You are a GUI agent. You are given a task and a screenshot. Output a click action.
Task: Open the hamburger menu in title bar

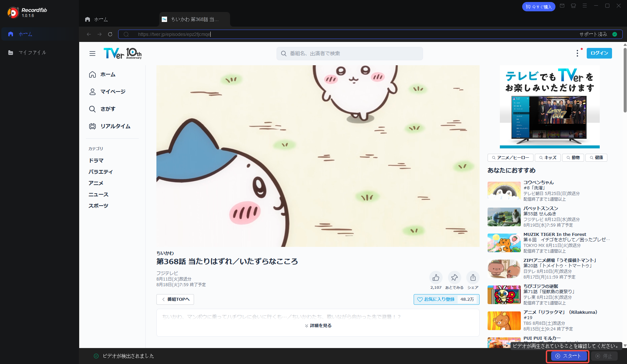click(x=585, y=6)
